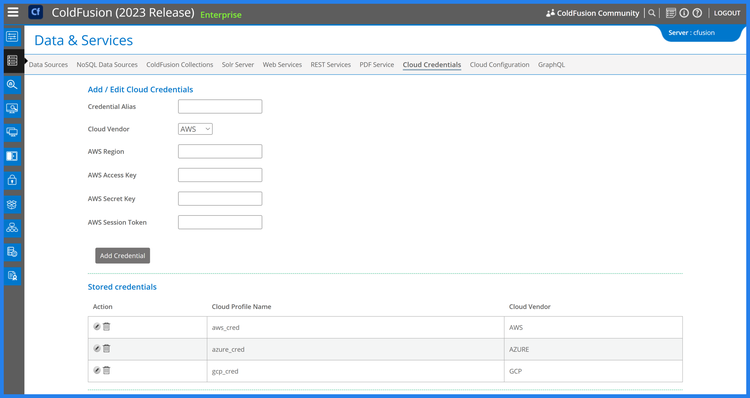
Task: Click the azure_cred profile name
Action: (x=228, y=350)
